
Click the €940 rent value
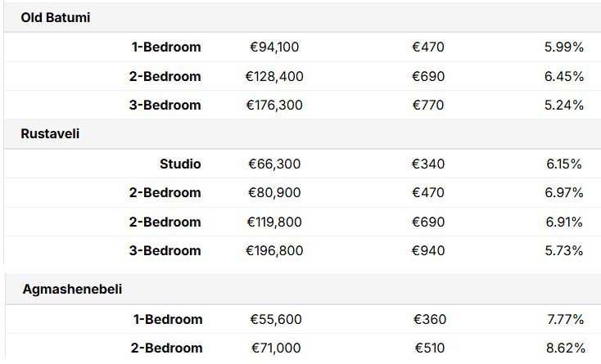tap(428, 250)
